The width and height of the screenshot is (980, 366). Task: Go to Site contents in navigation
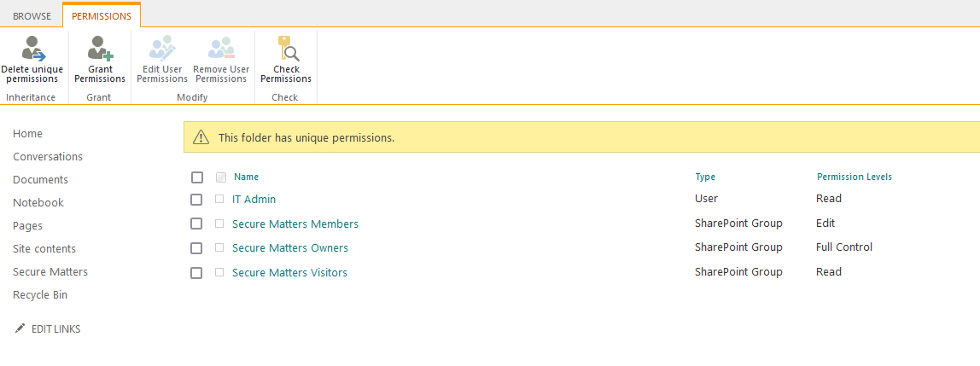(44, 249)
